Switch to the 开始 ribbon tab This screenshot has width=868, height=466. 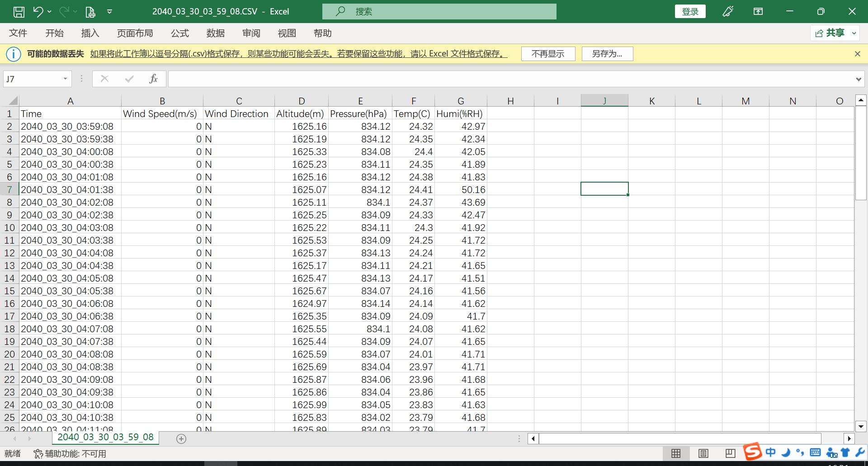pos(54,33)
